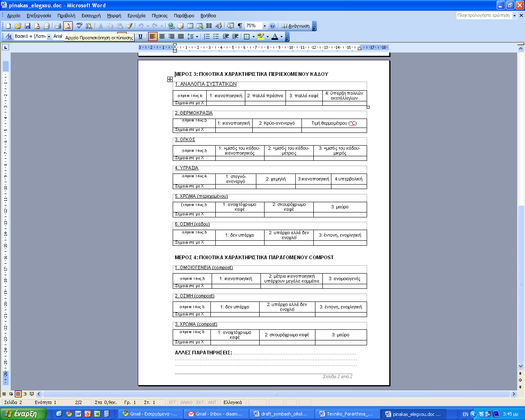Open the Επεξεργασία menu

pos(39,16)
